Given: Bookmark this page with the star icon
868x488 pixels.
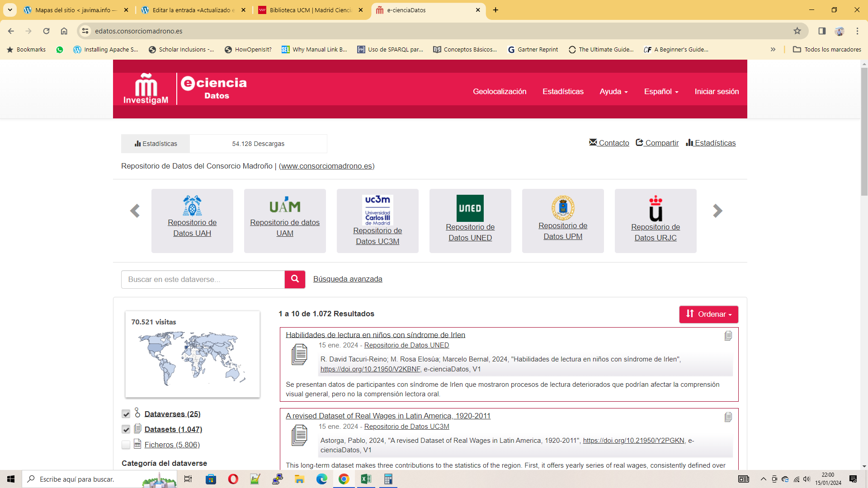Looking at the screenshot, I should click(x=797, y=31).
